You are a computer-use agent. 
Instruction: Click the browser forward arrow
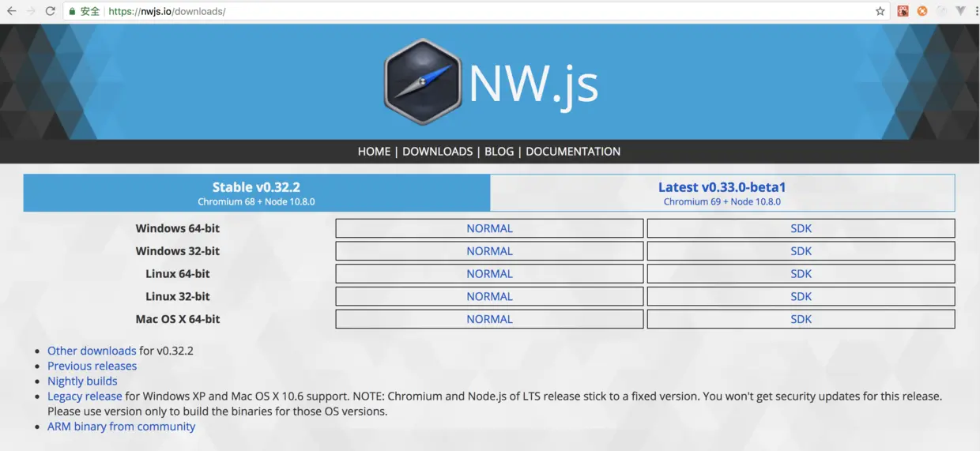click(x=31, y=11)
